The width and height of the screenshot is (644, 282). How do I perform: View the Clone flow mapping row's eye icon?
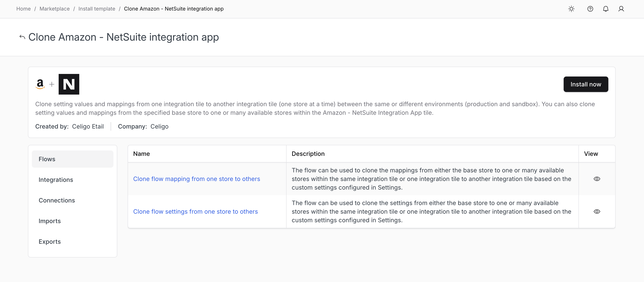[x=597, y=179]
